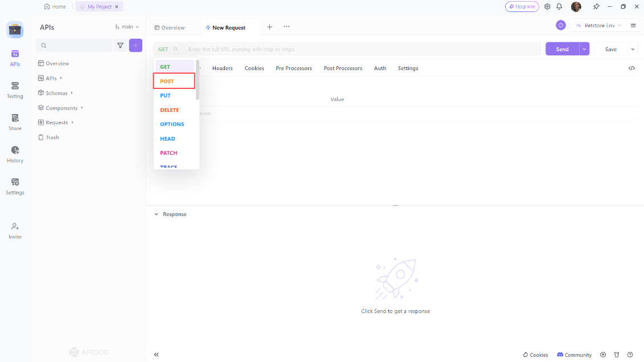Click the response panel resize handle dots
This screenshot has width=644, height=362.
click(396, 205)
